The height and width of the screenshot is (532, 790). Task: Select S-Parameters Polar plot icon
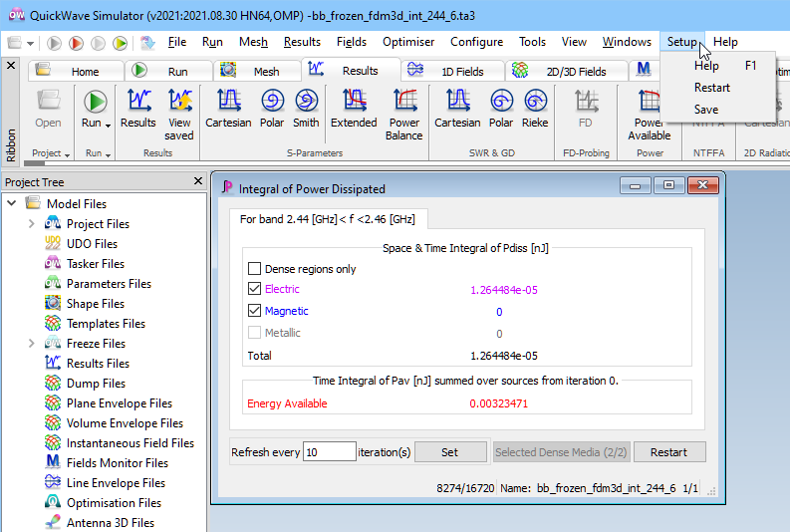[272, 101]
